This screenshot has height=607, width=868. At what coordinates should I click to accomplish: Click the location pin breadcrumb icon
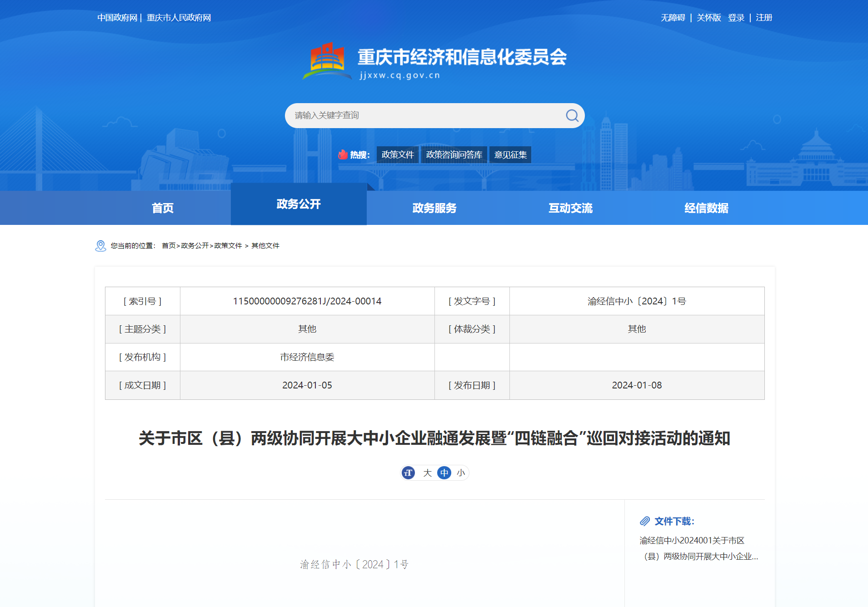(100, 246)
